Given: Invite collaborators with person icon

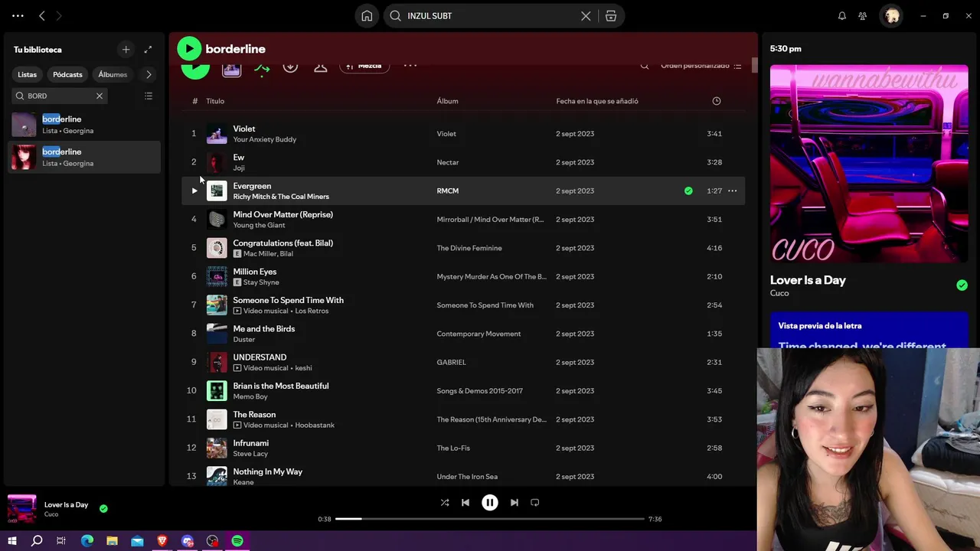Looking at the screenshot, I should pyautogui.click(x=321, y=67).
